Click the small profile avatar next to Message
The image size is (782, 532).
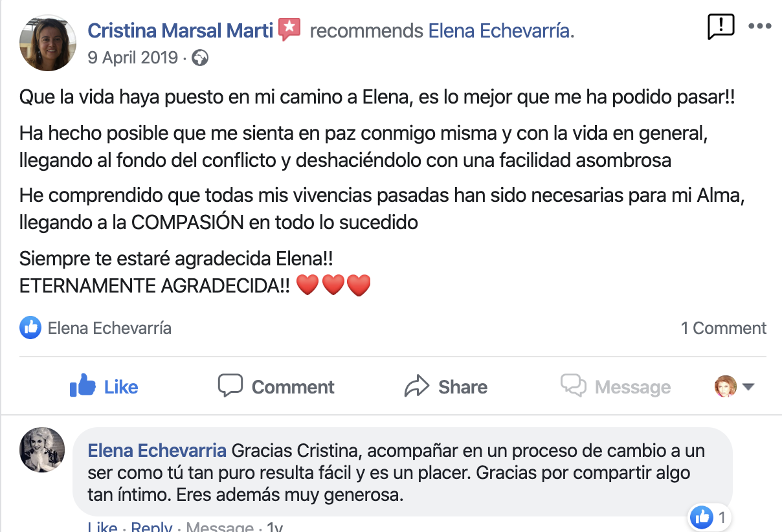[726, 387]
